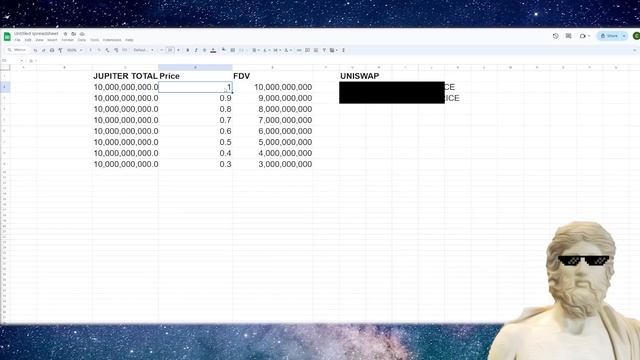Open the fill color picker
Screen dimensions: 640x360
coord(224,50)
